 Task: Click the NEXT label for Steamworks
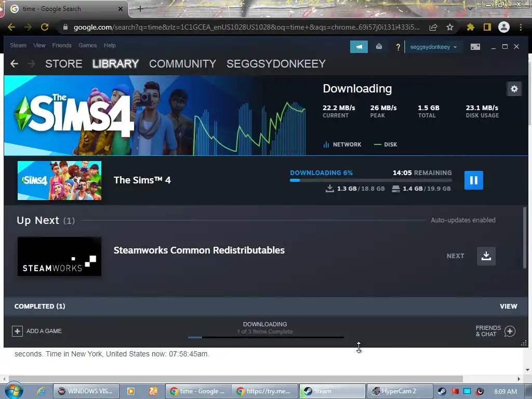pos(455,256)
